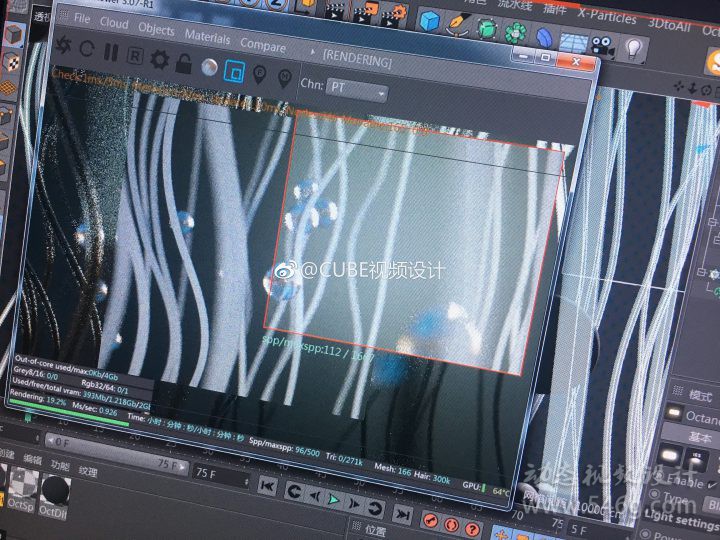Click the viewport zoom arrow icon

(x=692, y=88)
